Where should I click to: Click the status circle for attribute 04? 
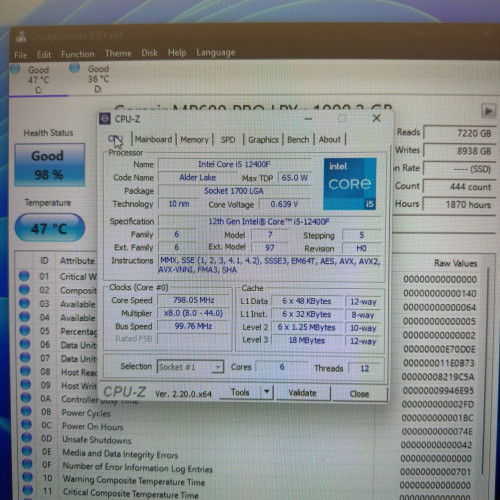(25, 317)
